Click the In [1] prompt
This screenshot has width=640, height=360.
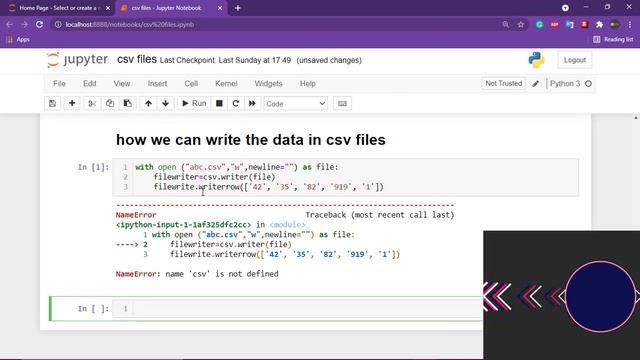(x=93, y=167)
